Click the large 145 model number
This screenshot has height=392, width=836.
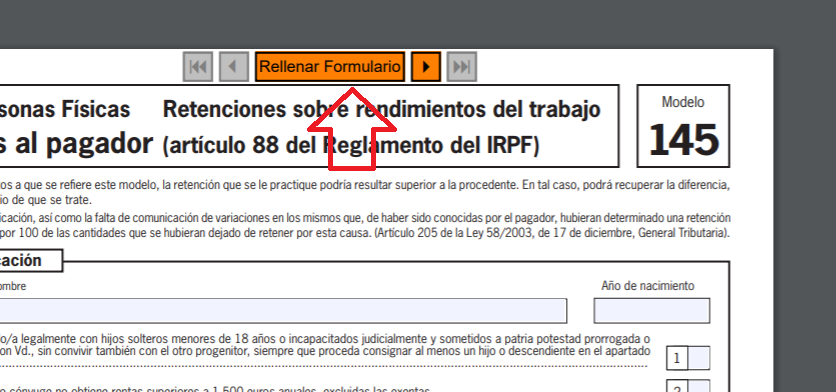684,140
